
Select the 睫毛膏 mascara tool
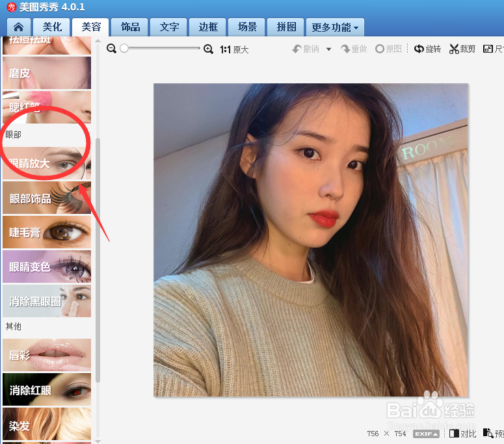pyautogui.click(x=47, y=232)
